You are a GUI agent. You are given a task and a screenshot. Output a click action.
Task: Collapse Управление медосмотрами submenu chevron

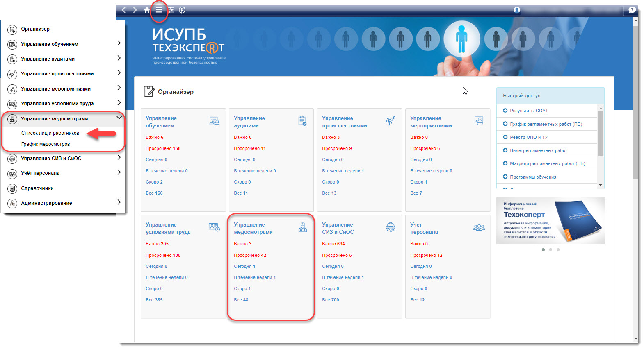119,118
